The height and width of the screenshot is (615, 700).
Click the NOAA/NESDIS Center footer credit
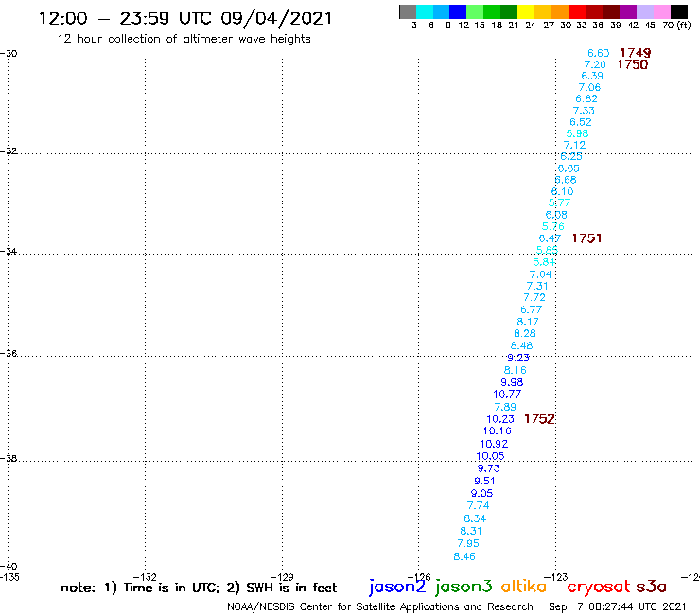click(380, 606)
